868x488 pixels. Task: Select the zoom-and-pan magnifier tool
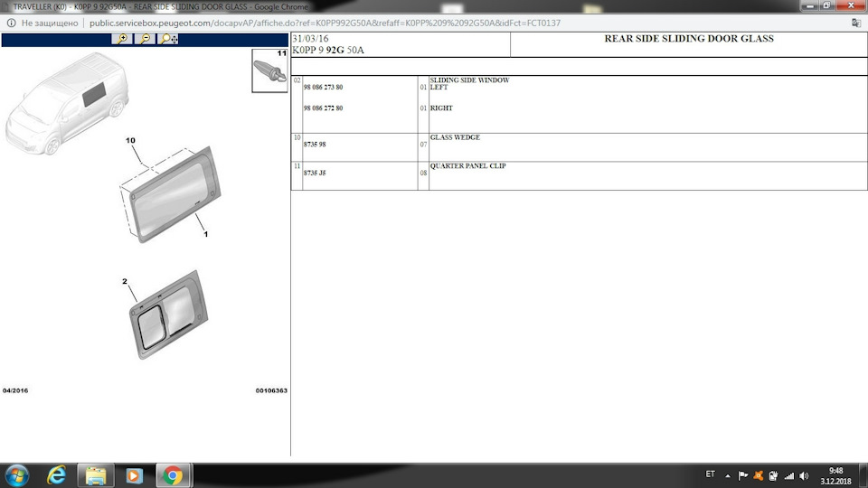coord(167,39)
